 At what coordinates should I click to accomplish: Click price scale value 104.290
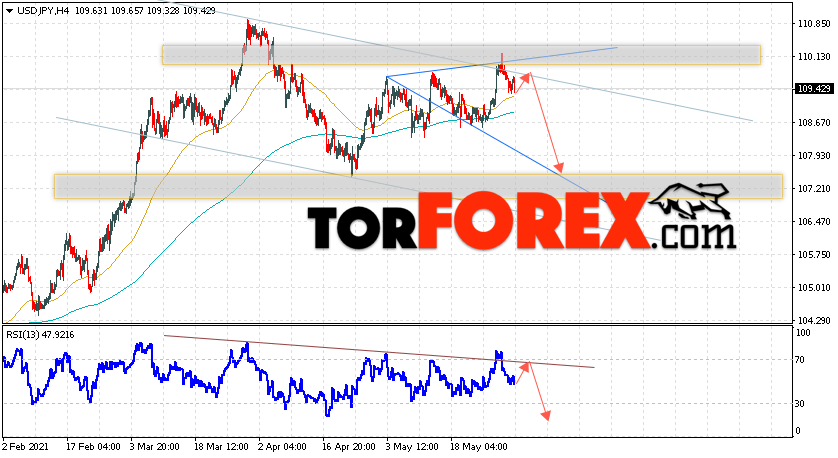pos(814,320)
